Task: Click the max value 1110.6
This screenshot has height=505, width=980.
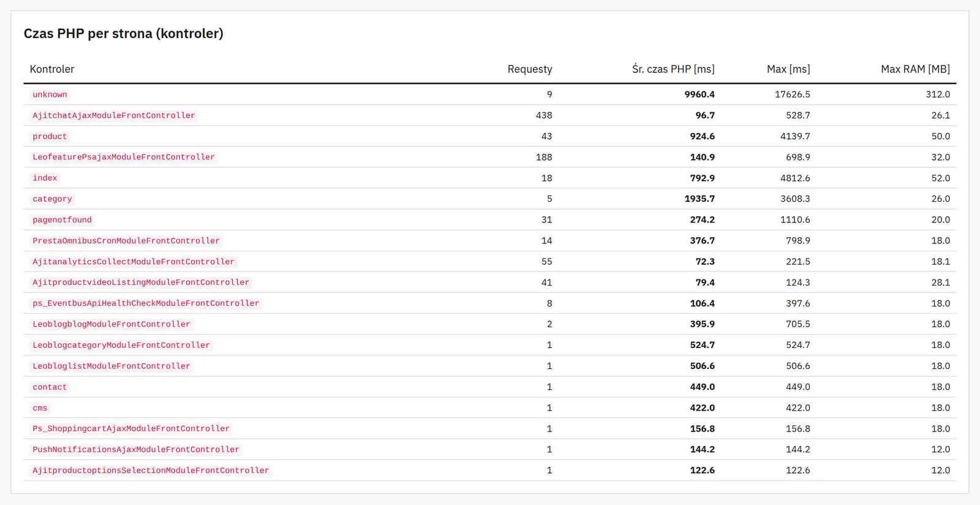Action: (x=795, y=219)
